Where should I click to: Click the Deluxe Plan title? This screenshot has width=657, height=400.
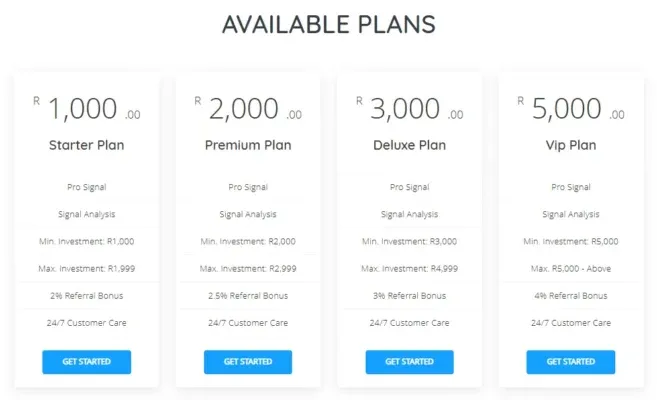pos(409,145)
